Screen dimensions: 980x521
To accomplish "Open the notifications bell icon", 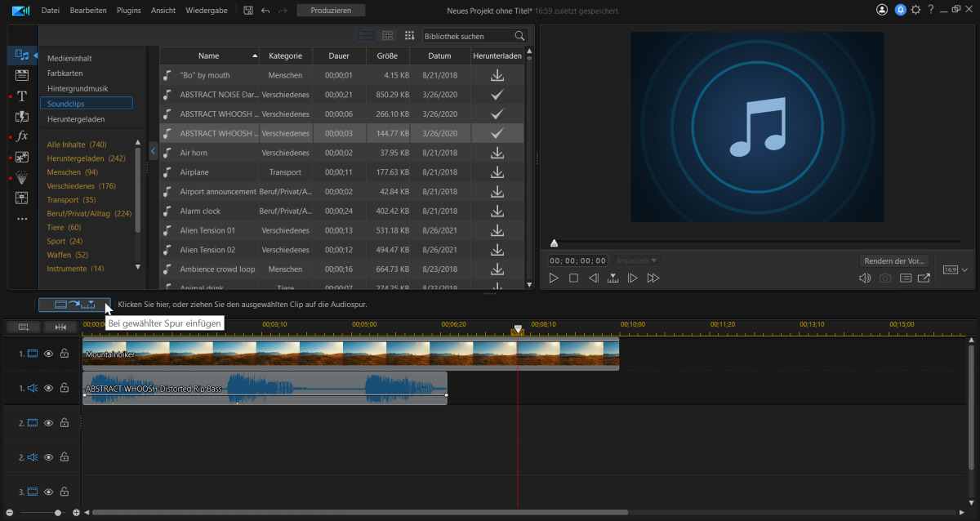I will (x=900, y=11).
